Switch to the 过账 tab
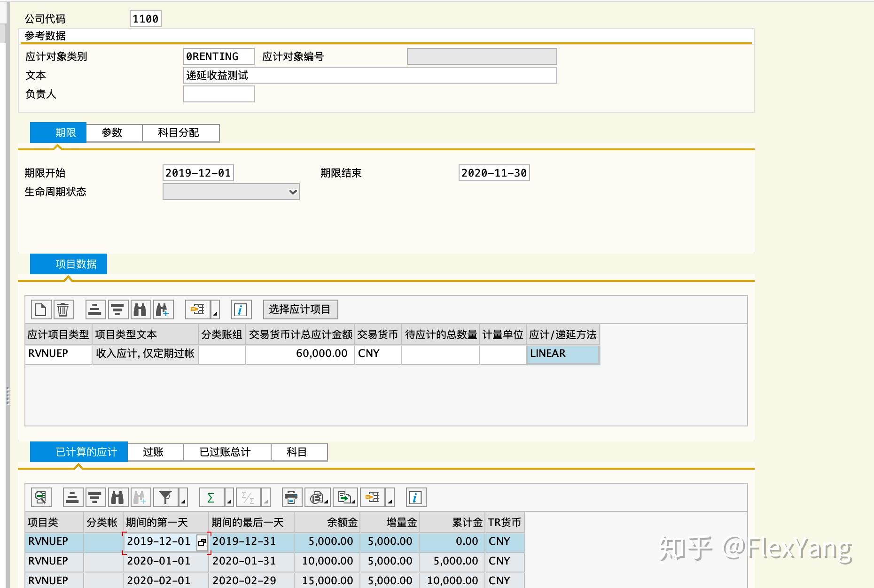 click(156, 452)
